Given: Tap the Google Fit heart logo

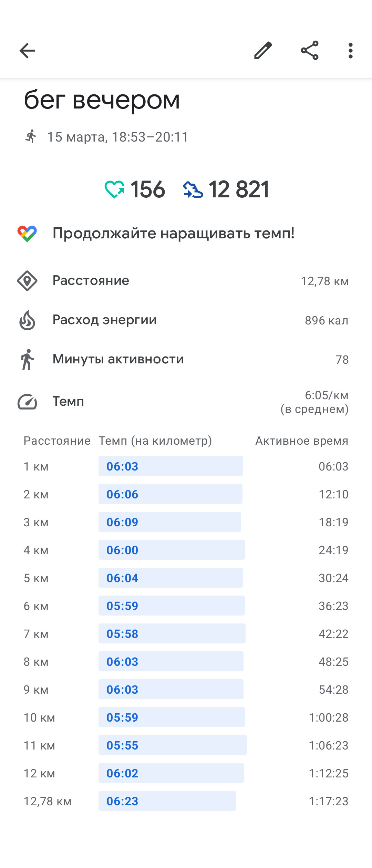Looking at the screenshot, I should 27,234.
